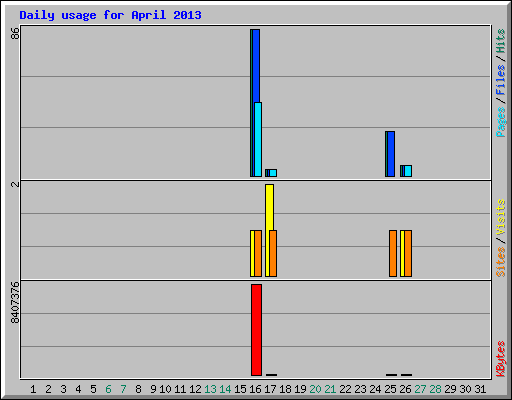Click the green day '20' axis label

click(315, 389)
